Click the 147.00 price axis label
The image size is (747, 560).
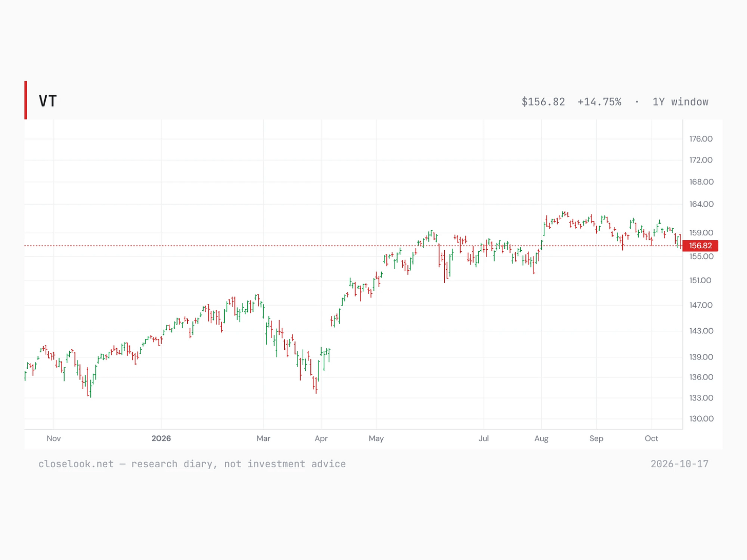point(701,305)
